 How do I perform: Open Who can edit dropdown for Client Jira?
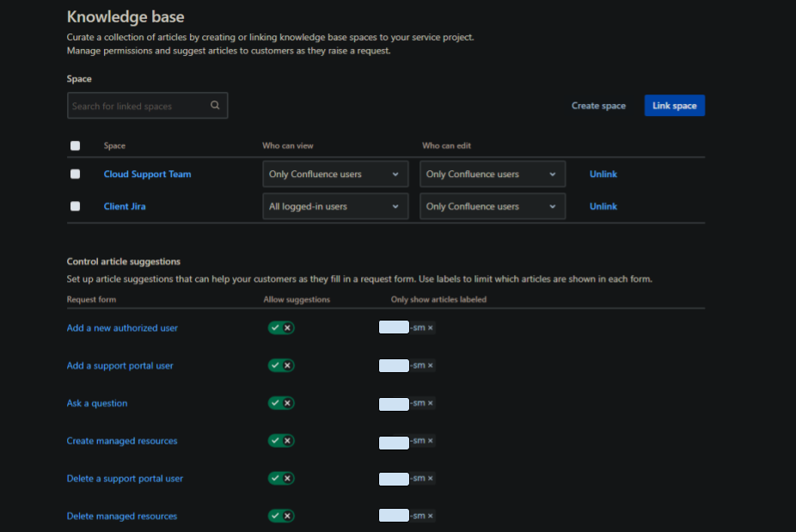click(x=493, y=206)
